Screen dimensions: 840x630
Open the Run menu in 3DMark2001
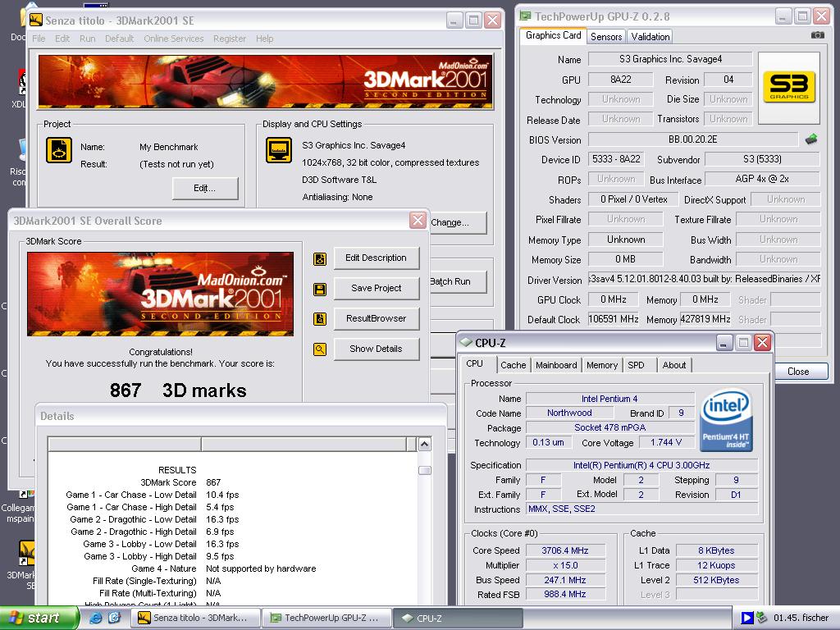click(87, 39)
